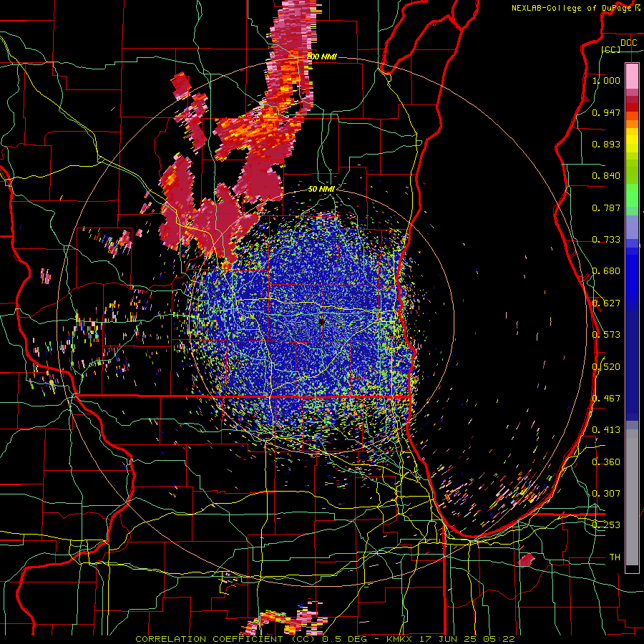Pick the light pink segment of the color bar
644x644 pixels.
coord(632,76)
